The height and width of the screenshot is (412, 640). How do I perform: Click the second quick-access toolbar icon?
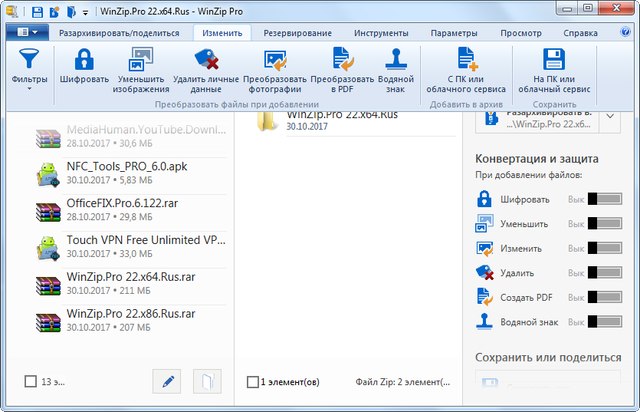pos(54,12)
